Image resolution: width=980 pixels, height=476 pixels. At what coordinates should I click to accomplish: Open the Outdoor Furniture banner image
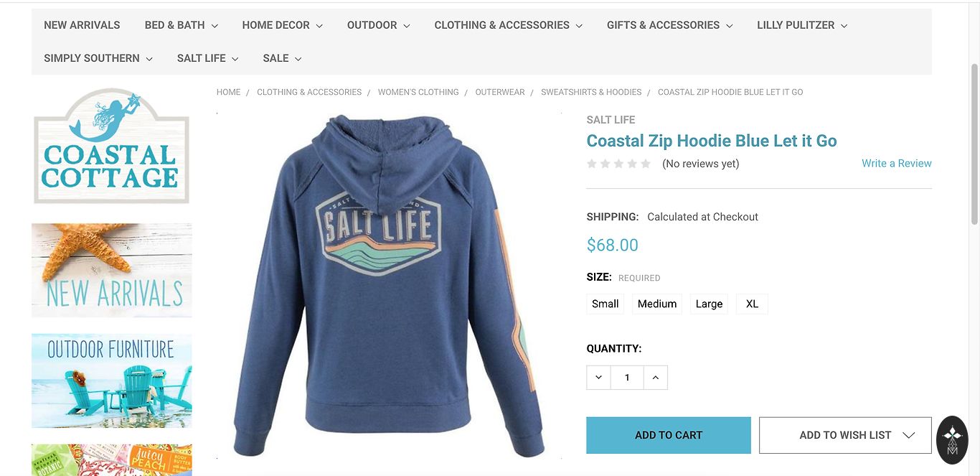(112, 381)
